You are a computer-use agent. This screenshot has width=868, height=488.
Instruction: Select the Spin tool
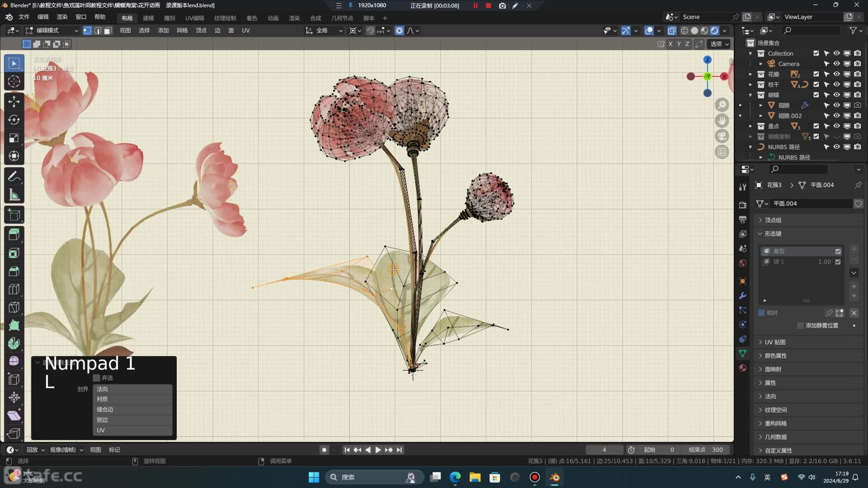14,343
